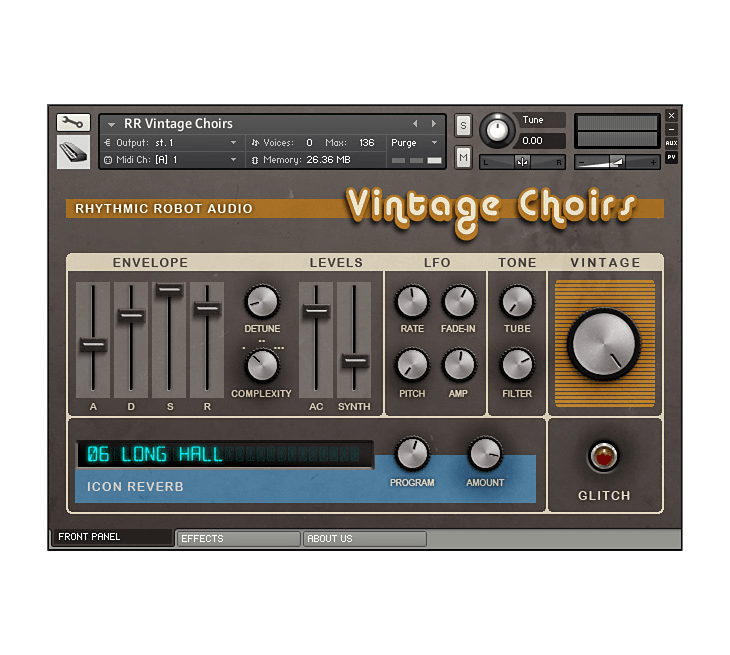
Task: Click the envelope Attack (A) fader
Action: point(93,345)
